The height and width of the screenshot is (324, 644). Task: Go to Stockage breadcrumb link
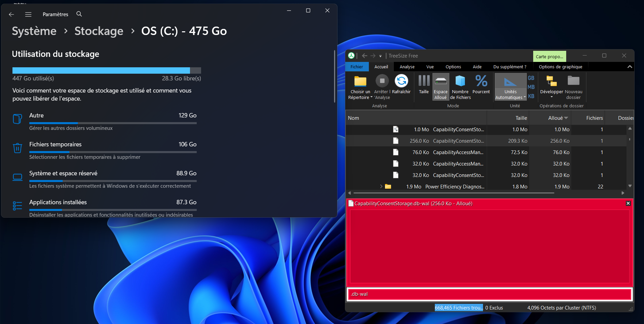99,31
